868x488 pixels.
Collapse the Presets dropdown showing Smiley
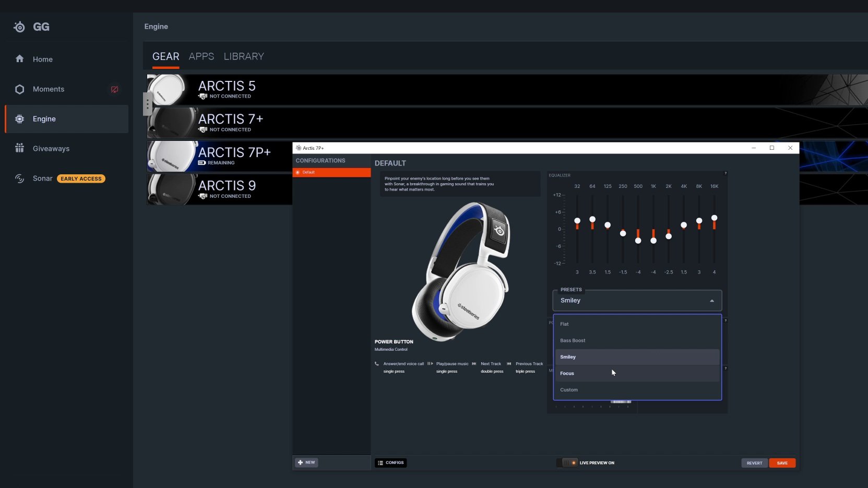click(x=637, y=301)
